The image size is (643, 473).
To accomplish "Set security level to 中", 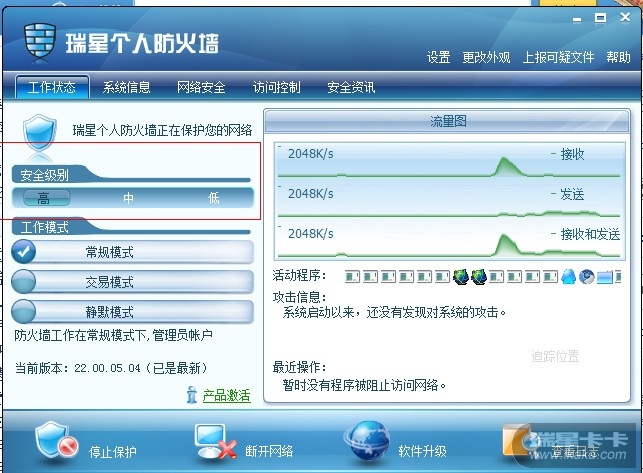I will (x=128, y=198).
